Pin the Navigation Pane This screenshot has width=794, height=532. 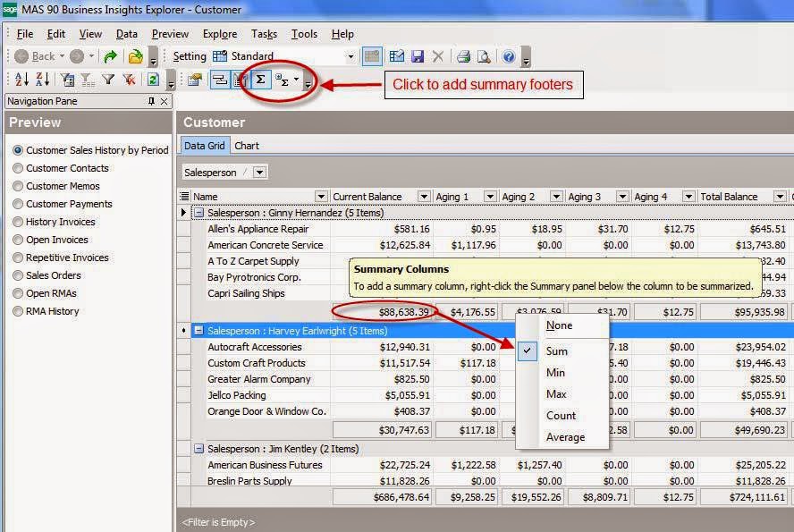pos(151,101)
